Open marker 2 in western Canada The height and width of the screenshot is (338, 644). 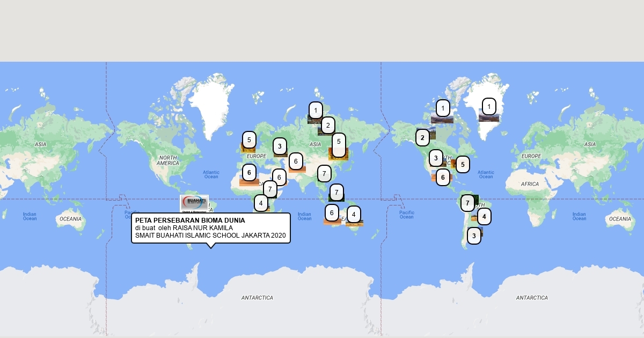pyautogui.click(x=422, y=138)
